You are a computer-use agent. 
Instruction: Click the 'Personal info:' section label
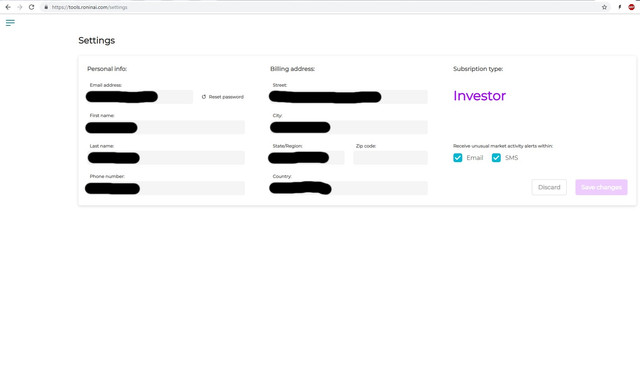[107, 69]
